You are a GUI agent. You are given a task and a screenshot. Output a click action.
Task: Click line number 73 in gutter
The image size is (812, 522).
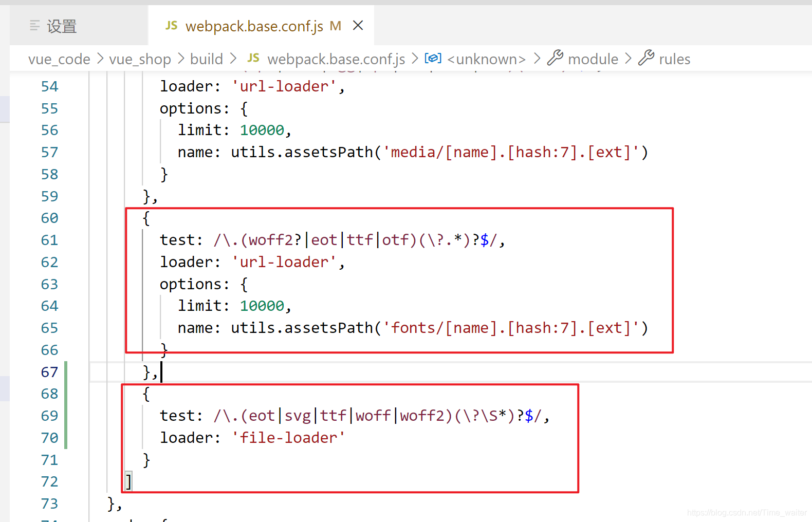coord(49,504)
